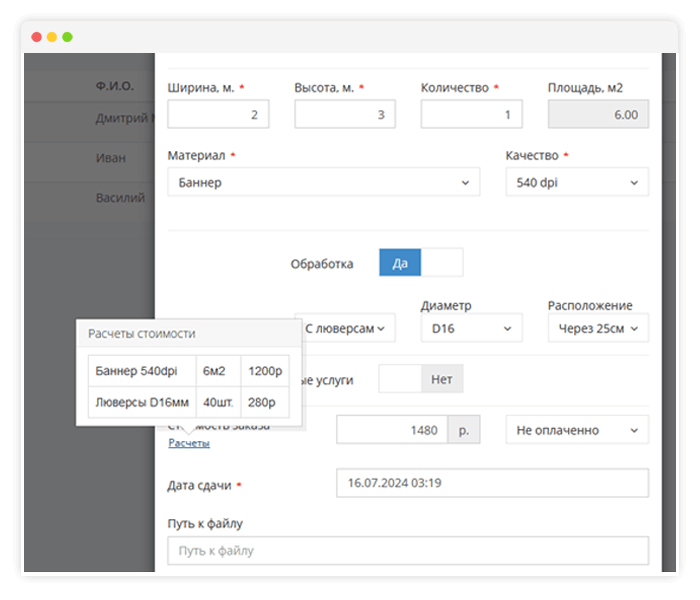
Task: Open the payment status dropdown Не оплаченно
Action: pos(577,430)
